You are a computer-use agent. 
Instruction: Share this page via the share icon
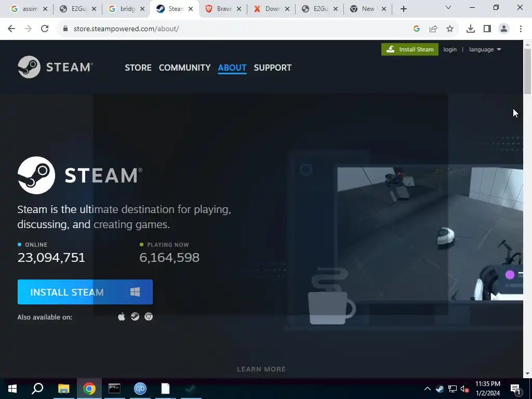[433, 29]
